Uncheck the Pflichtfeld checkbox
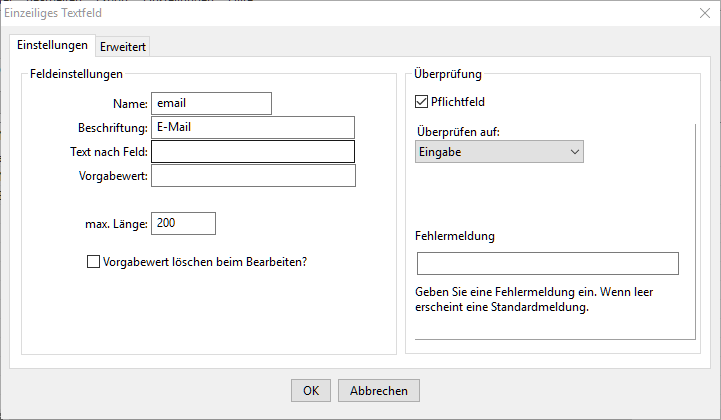 click(421, 101)
